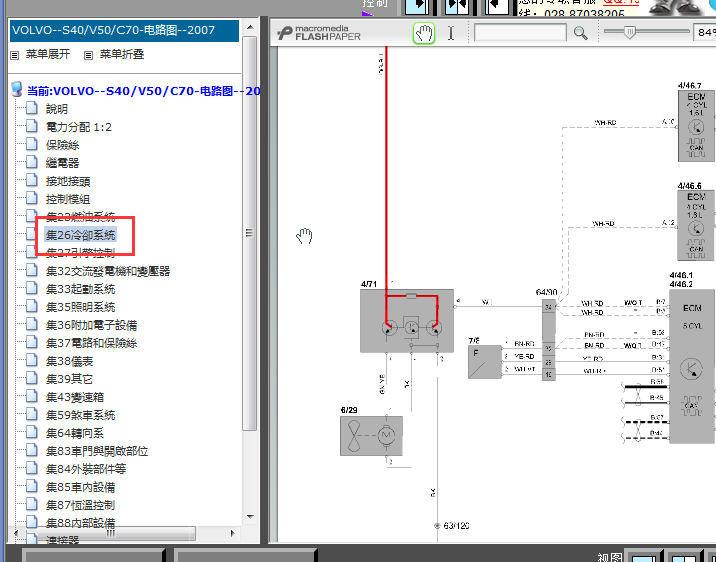This screenshot has height=562, width=716.
Task: Select the hand pan tool
Action: click(x=424, y=33)
